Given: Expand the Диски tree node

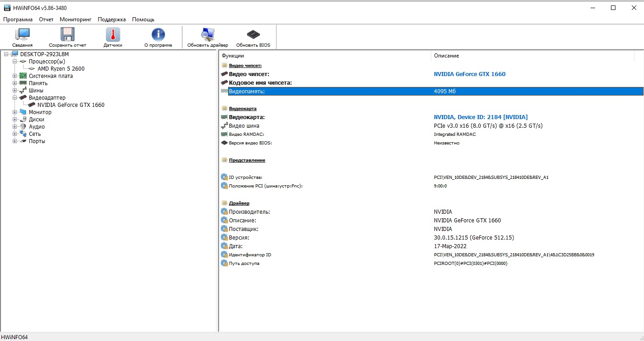Looking at the screenshot, I should pyautogui.click(x=15, y=120).
